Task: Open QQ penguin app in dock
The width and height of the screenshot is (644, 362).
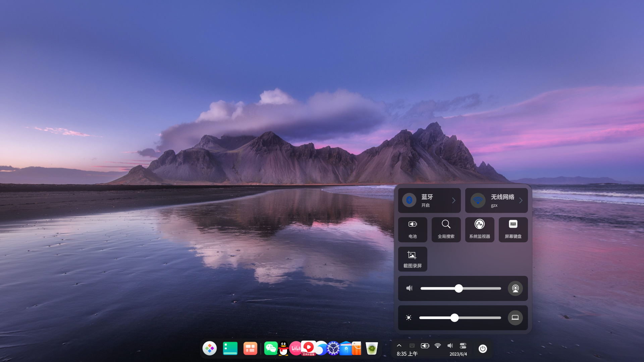Action: click(x=283, y=349)
